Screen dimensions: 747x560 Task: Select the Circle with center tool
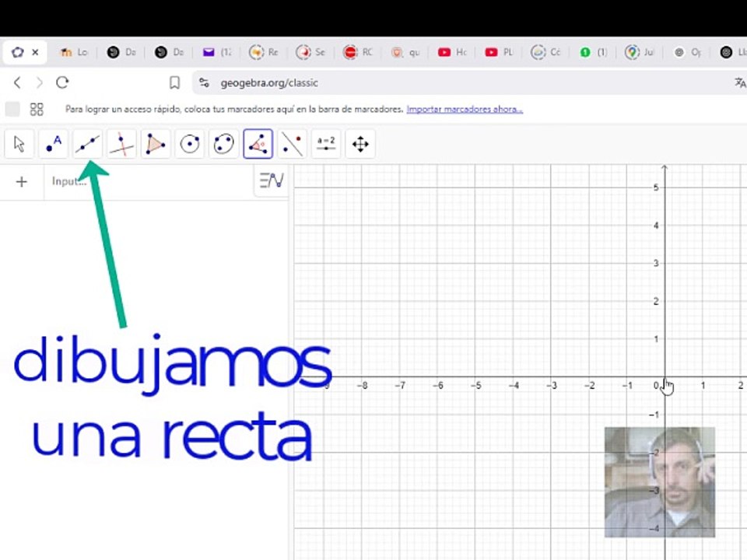pyautogui.click(x=190, y=144)
